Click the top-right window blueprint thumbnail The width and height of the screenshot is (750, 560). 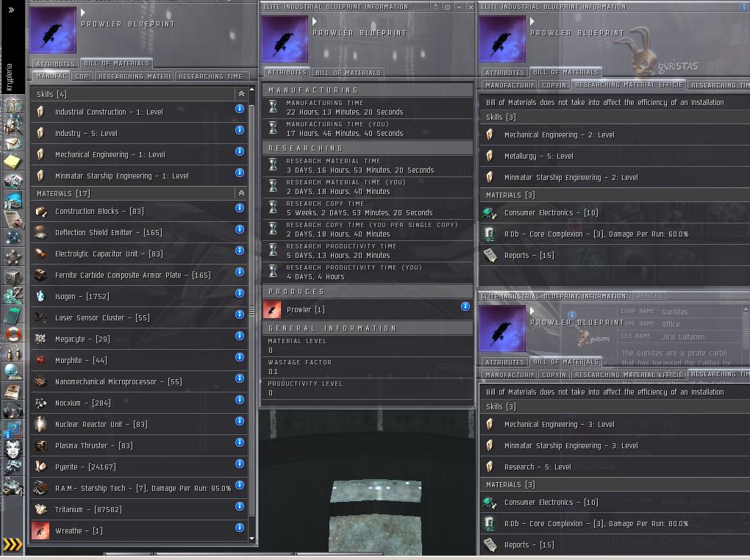pos(502,39)
